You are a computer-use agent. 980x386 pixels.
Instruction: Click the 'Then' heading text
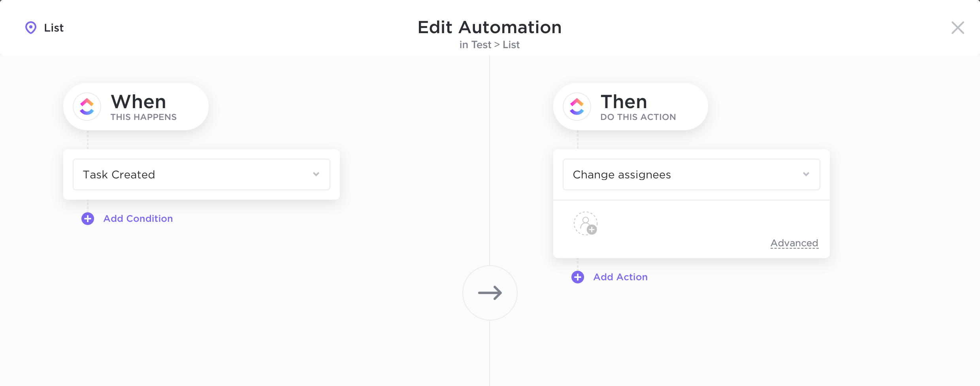624,102
